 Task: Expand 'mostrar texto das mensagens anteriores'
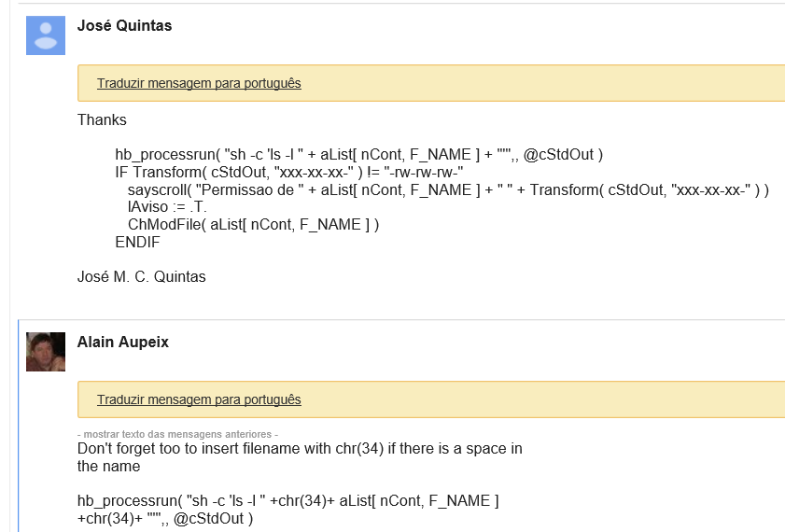tap(177, 435)
